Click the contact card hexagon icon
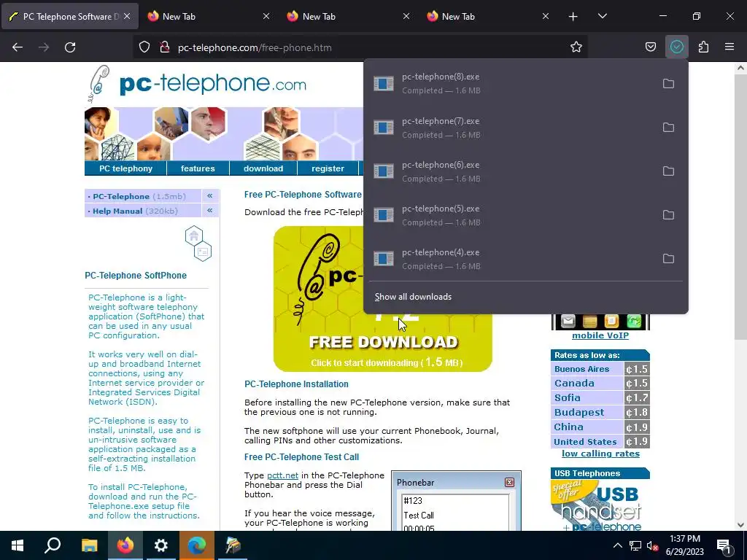 point(203,252)
